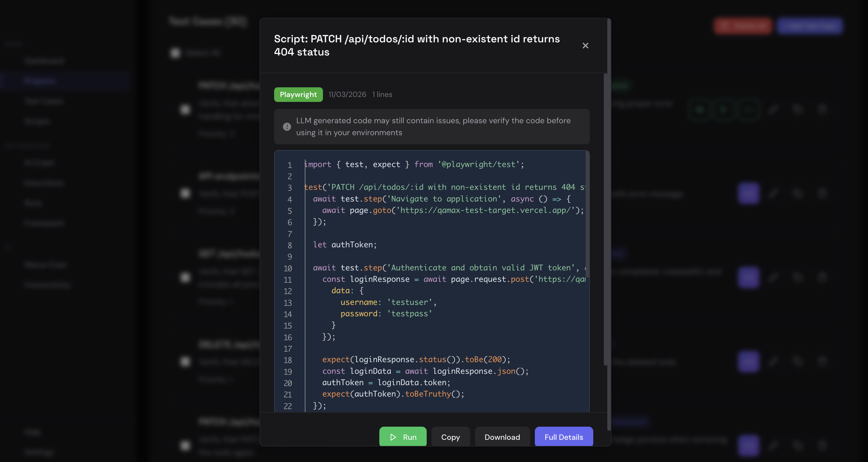Image resolution: width=868 pixels, height=462 pixels.
Task: Check the checkbox of the first test case
Action: [x=185, y=110]
